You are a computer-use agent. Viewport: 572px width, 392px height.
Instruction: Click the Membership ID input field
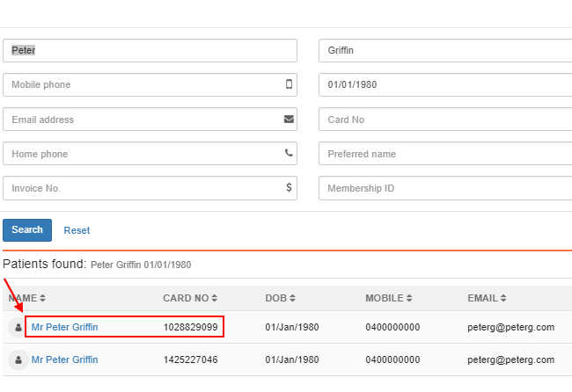[x=445, y=188]
